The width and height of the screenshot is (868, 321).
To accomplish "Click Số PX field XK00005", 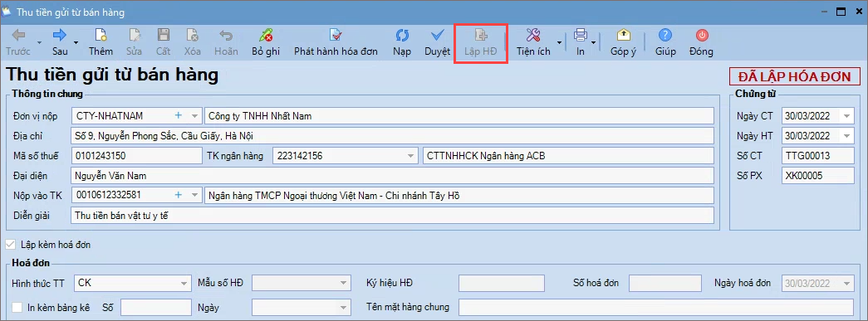I will (818, 176).
